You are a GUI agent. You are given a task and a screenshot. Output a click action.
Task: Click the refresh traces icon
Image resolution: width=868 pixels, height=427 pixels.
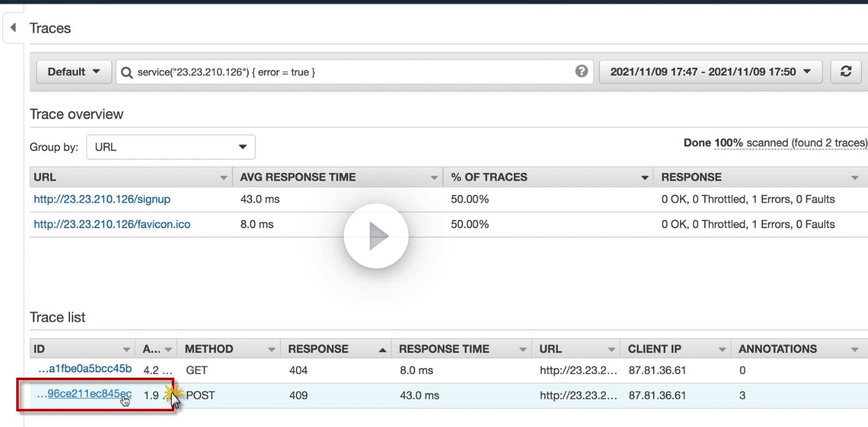[846, 72]
